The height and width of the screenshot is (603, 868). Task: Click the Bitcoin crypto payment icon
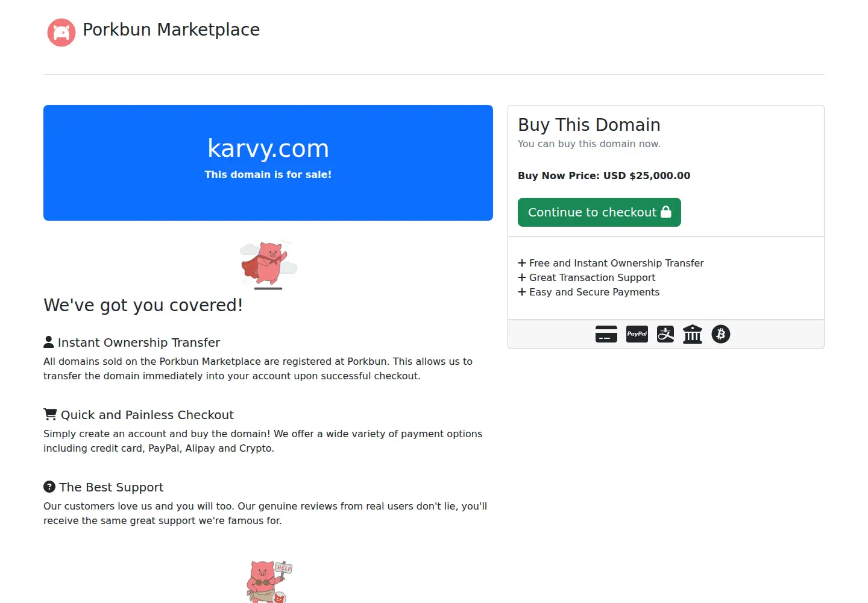pos(721,334)
